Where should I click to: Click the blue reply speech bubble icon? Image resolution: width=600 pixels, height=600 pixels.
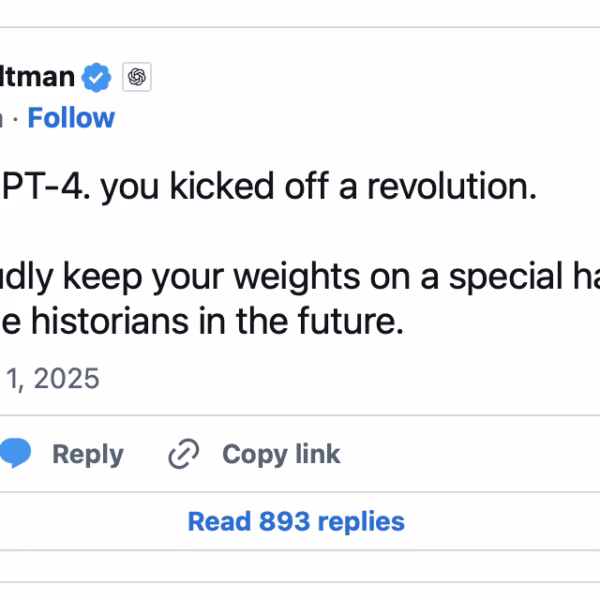click(x=15, y=453)
